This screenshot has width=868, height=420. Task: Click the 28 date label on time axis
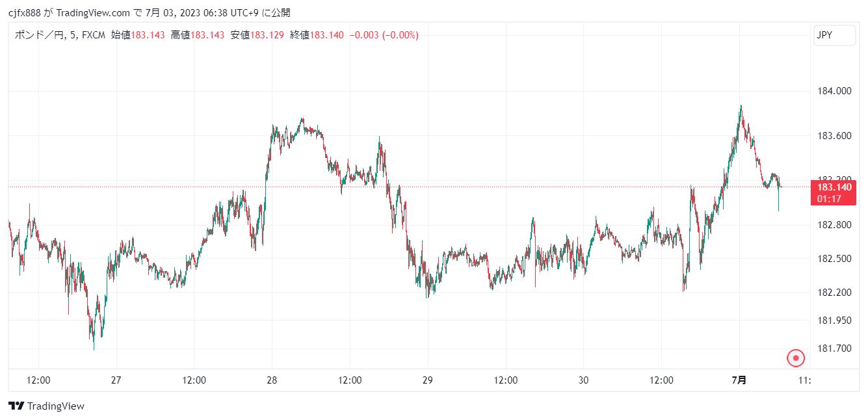tap(272, 380)
